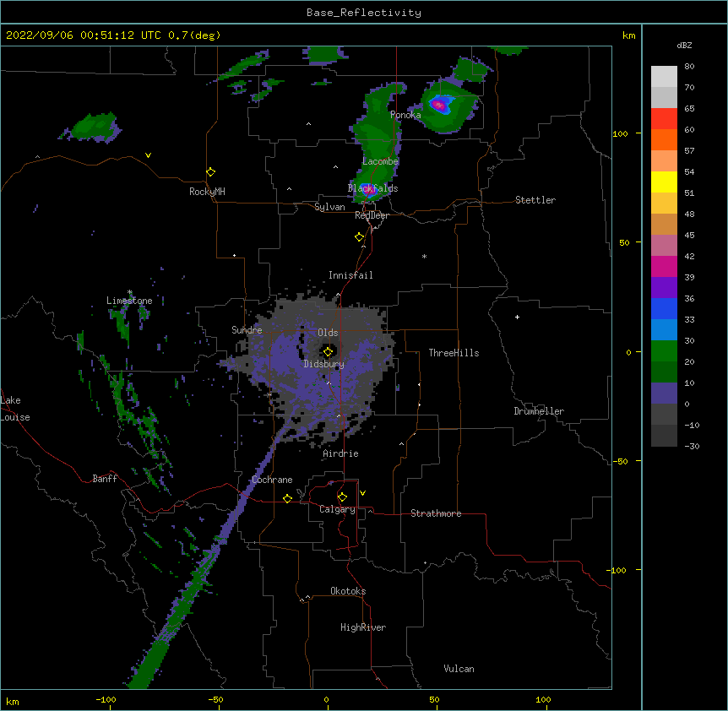The image size is (728, 711).
Task: Click the -100 label on the horizontal axis
Action: (106, 699)
